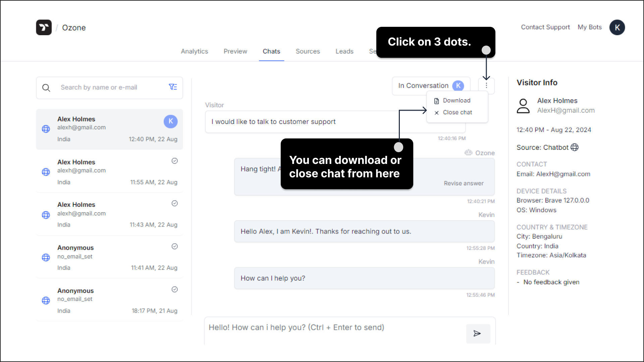Select the Chats tab

[271, 51]
